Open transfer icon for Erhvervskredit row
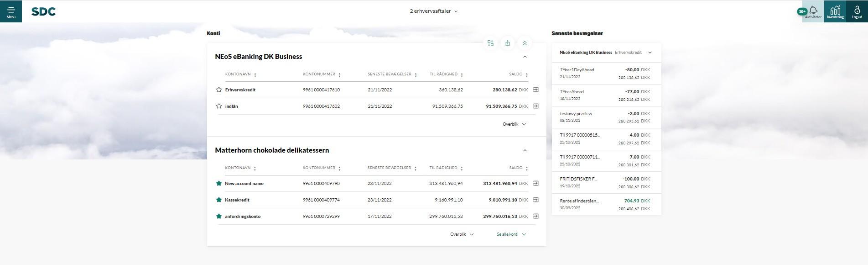The height and width of the screenshot is (265, 868). tap(536, 90)
